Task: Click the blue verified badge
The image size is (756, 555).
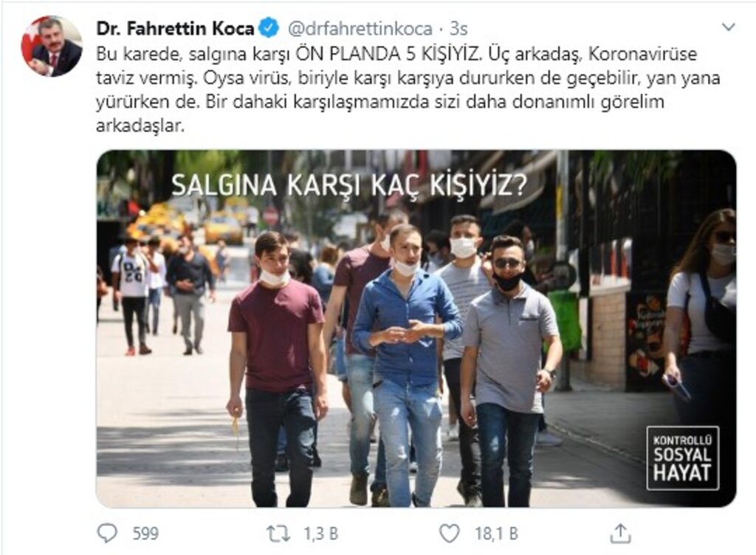Action: coord(269,29)
